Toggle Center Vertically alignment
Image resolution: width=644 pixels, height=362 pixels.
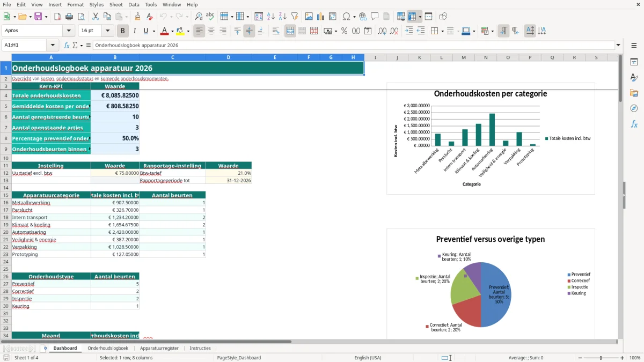(x=249, y=31)
